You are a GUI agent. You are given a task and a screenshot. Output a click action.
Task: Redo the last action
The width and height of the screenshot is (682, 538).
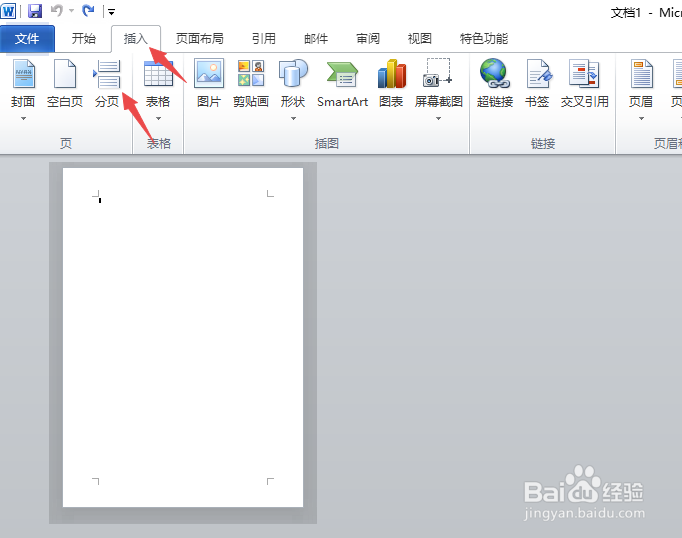point(89,10)
